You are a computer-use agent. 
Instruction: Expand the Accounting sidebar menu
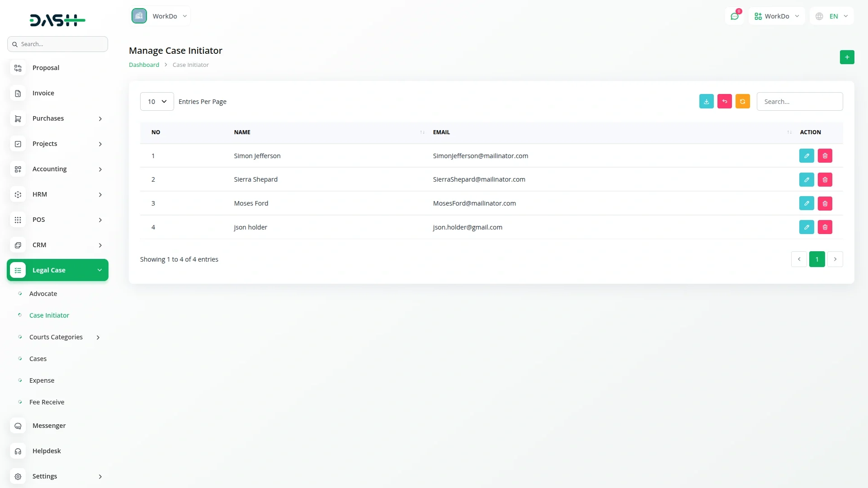pyautogui.click(x=57, y=169)
